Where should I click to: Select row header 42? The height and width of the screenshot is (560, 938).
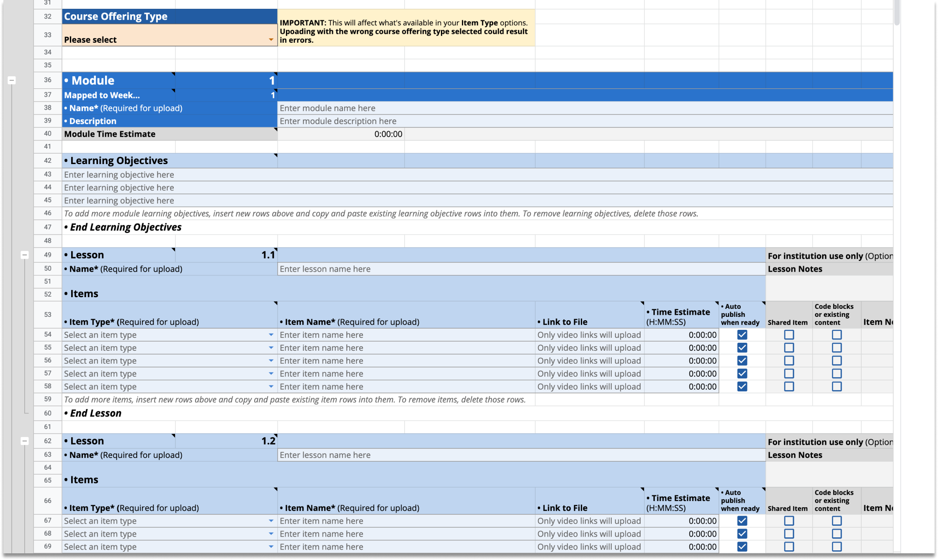[48, 161]
